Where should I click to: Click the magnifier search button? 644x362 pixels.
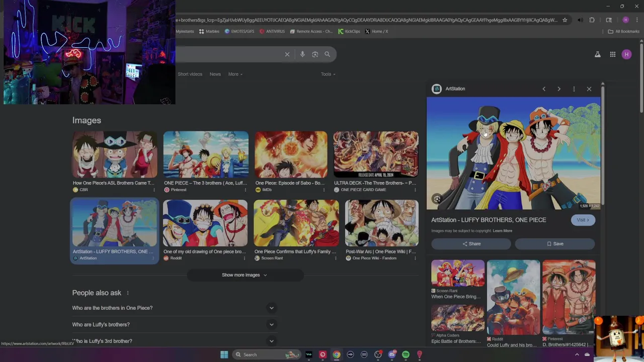pyautogui.click(x=328, y=54)
